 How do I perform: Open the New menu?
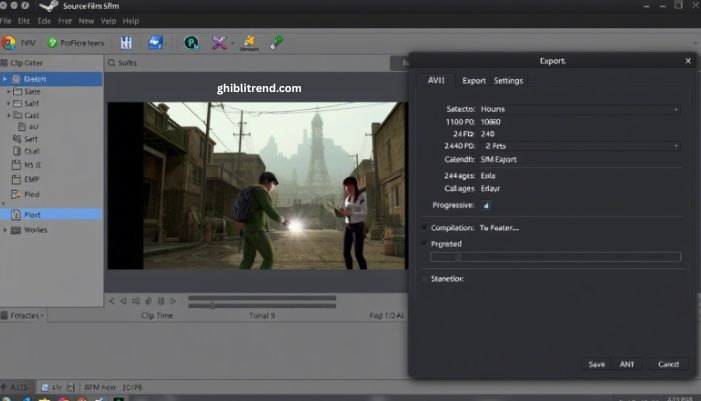[x=86, y=21]
